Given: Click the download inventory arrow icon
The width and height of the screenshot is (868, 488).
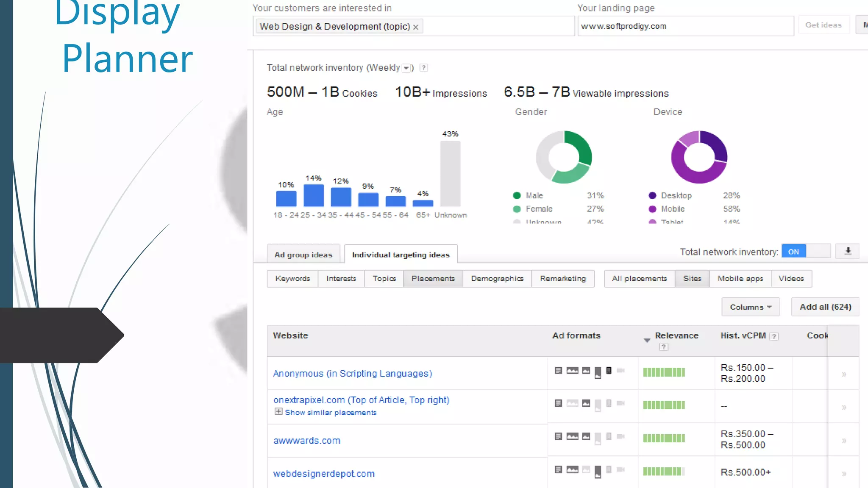Looking at the screenshot, I should [848, 251].
